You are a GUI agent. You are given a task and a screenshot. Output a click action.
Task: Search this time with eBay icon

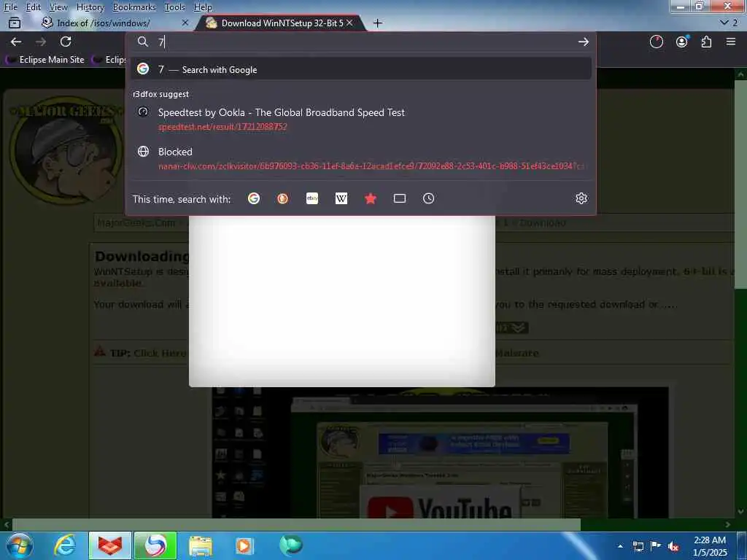(312, 198)
